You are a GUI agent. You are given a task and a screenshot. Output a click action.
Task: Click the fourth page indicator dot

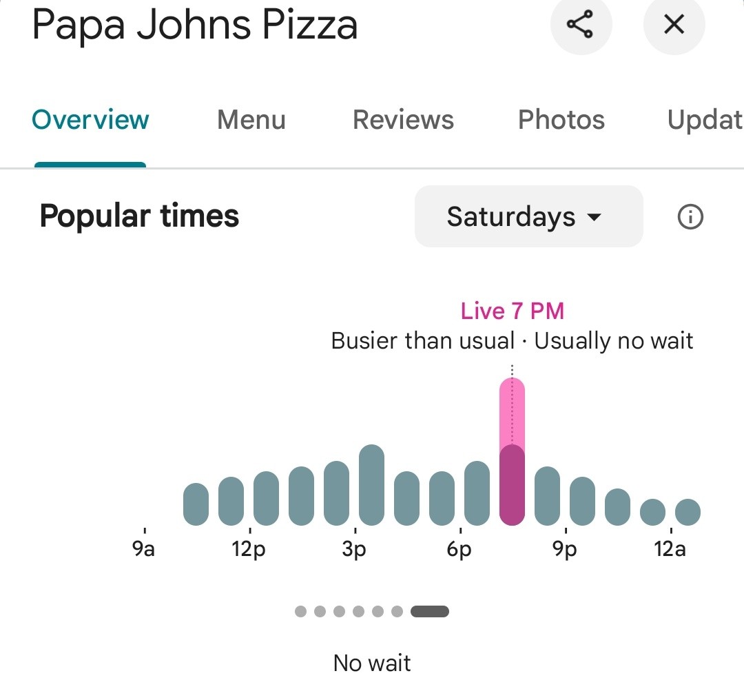pos(358,611)
